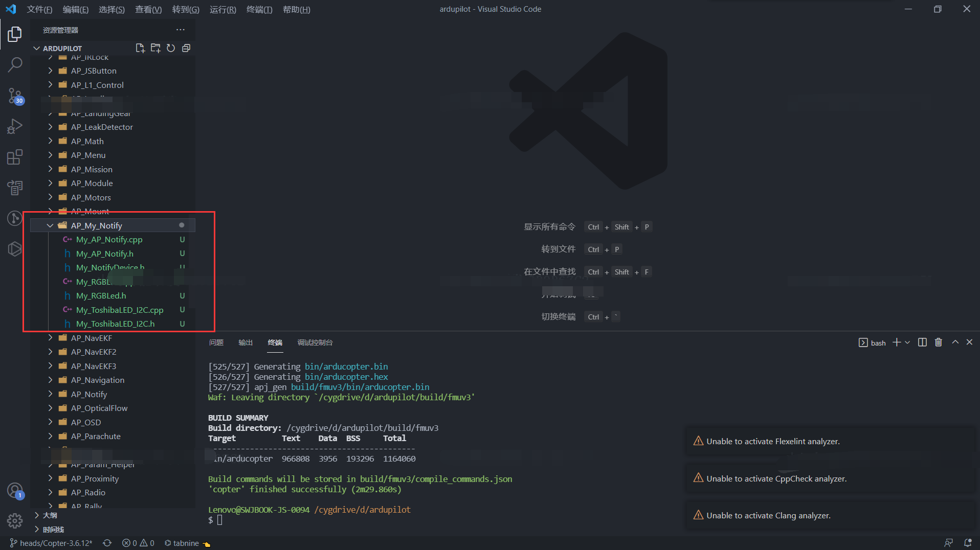The height and width of the screenshot is (550, 980).
Task: Open My_AP_Notify.h file
Action: [x=113, y=254]
